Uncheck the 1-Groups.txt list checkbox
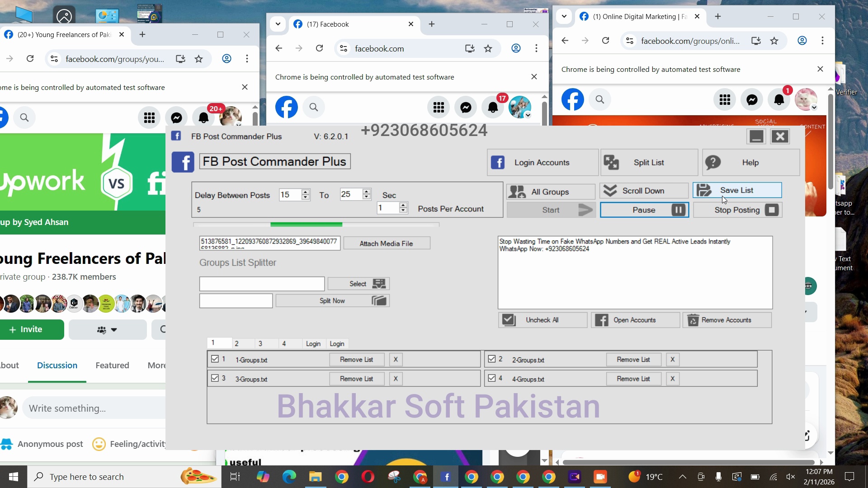 click(215, 359)
